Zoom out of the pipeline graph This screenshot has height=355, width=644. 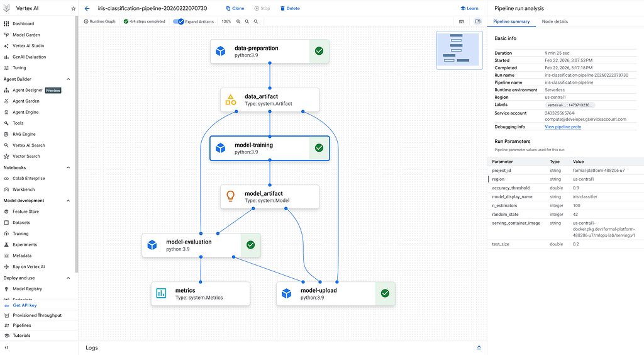point(247,21)
